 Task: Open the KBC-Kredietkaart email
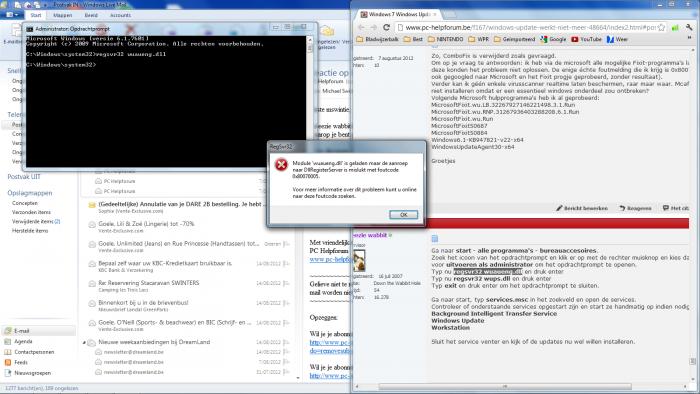coord(187,266)
